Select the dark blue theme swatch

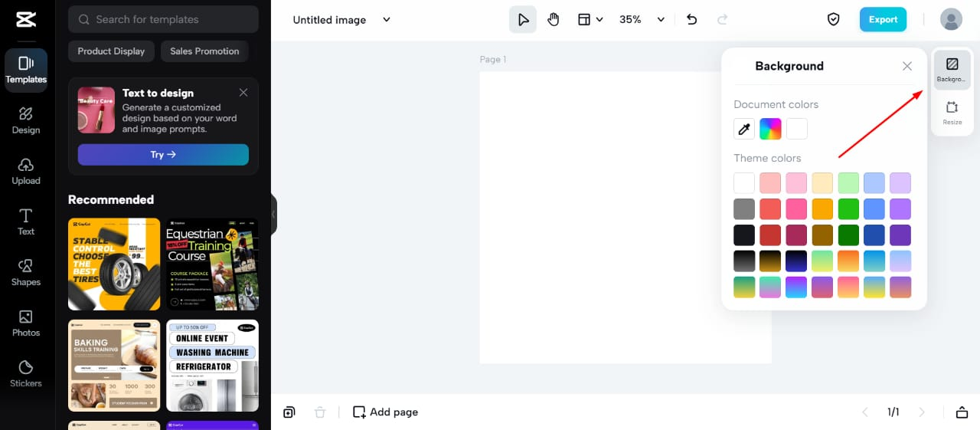(x=874, y=235)
